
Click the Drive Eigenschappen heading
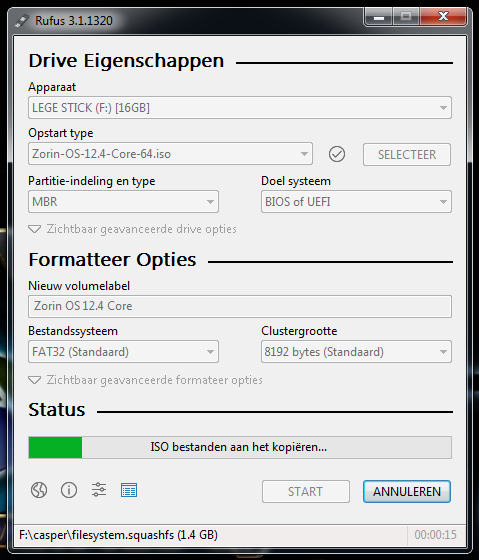pyautogui.click(x=126, y=61)
